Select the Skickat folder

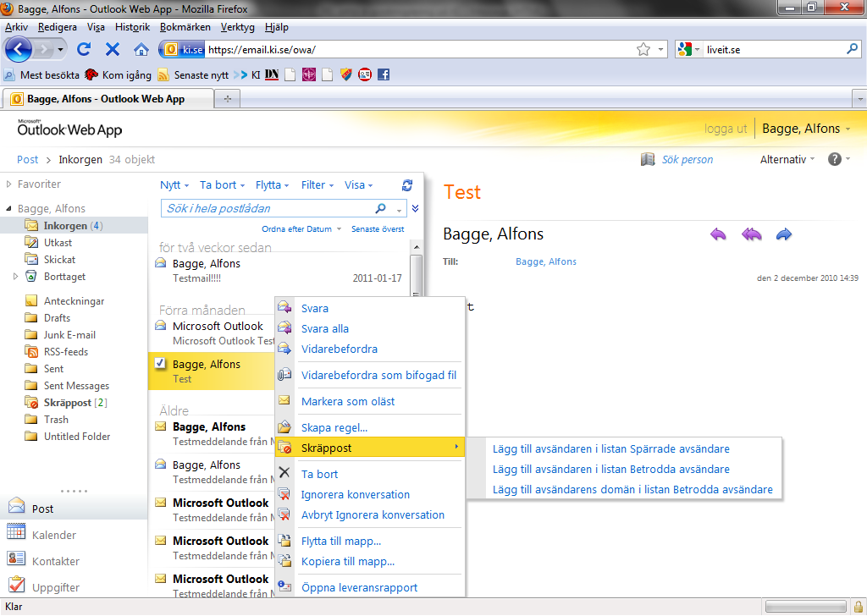[x=59, y=259]
